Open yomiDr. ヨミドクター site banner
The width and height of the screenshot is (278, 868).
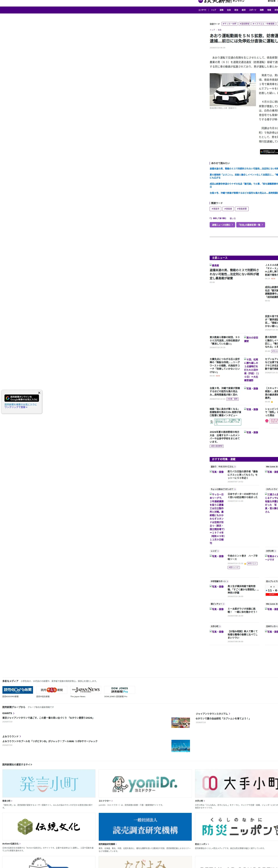145,783
